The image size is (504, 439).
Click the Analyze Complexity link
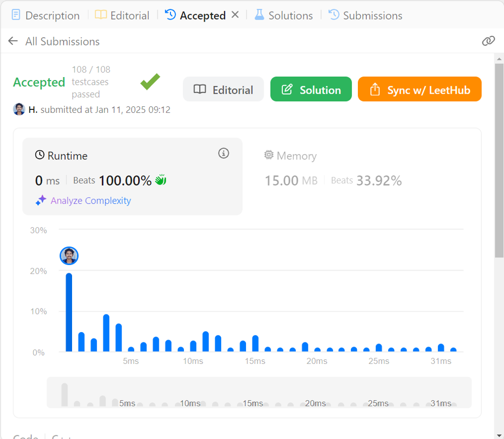tap(91, 201)
